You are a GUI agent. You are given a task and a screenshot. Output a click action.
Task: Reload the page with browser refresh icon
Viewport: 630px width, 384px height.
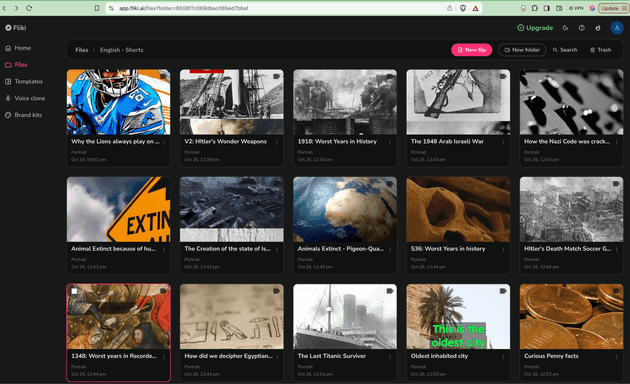(29, 8)
